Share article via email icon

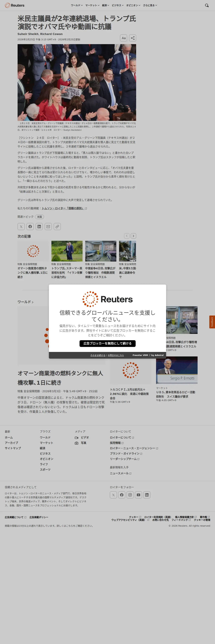[x=48, y=227]
